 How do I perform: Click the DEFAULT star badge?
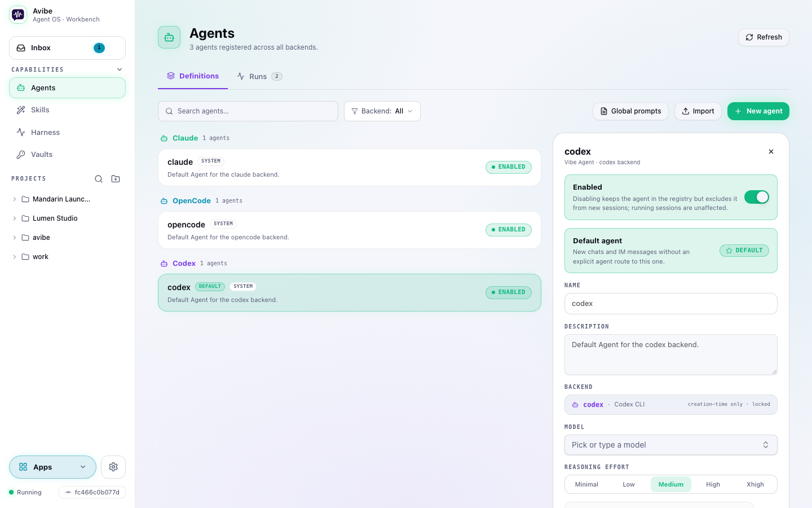tap(744, 251)
